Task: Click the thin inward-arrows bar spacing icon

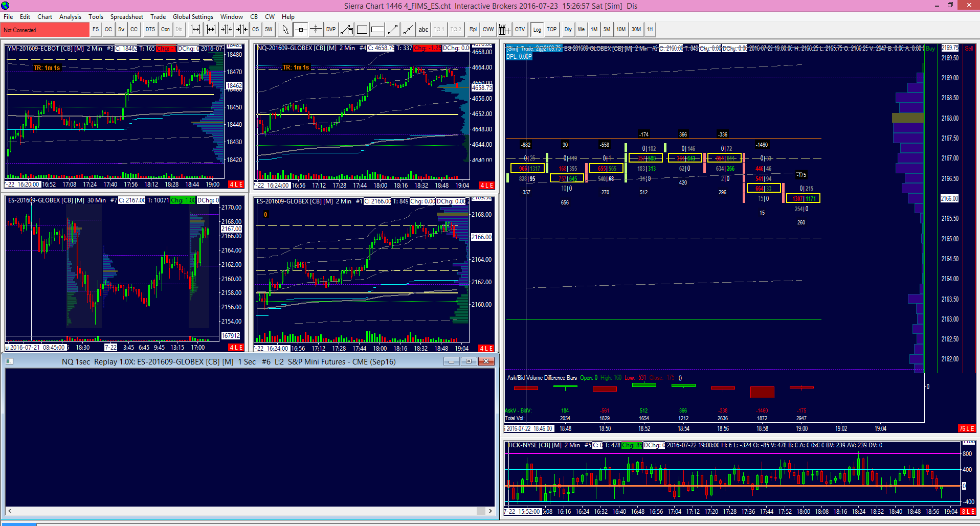Action: tap(227, 30)
